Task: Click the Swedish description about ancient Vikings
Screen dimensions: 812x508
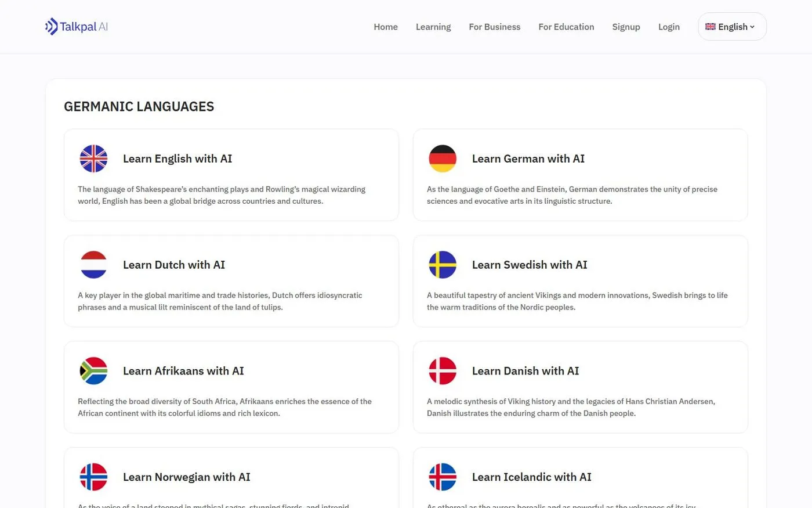Action: [x=577, y=301]
